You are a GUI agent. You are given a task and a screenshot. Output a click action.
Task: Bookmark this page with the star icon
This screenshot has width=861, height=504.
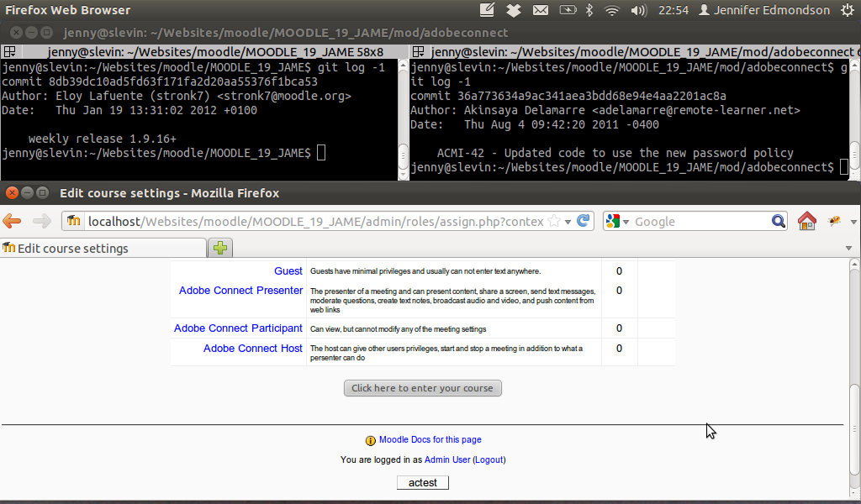point(554,221)
